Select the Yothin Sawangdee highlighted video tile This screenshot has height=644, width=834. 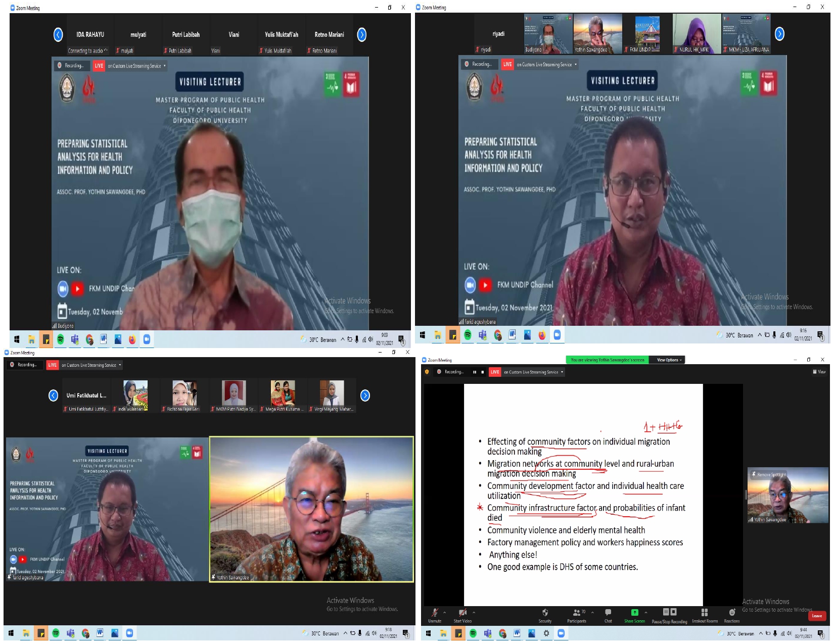tap(311, 509)
